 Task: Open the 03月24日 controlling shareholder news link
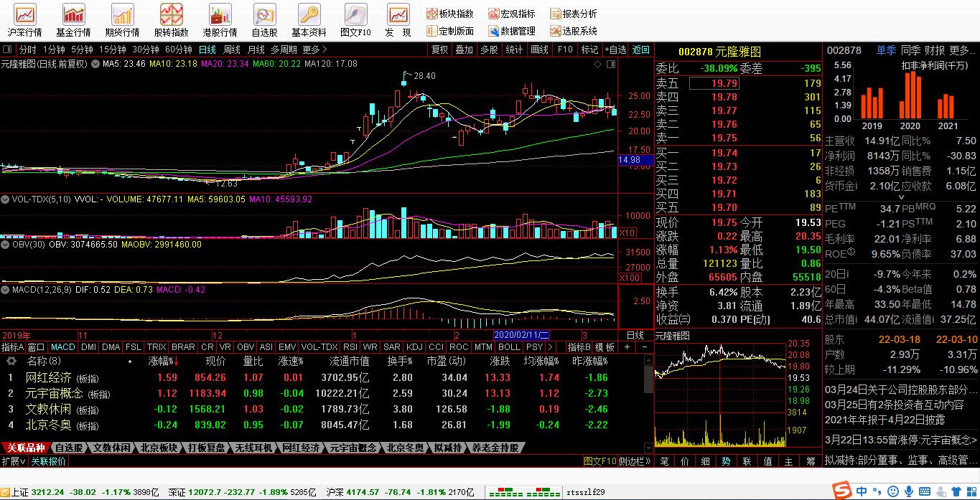click(901, 390)
